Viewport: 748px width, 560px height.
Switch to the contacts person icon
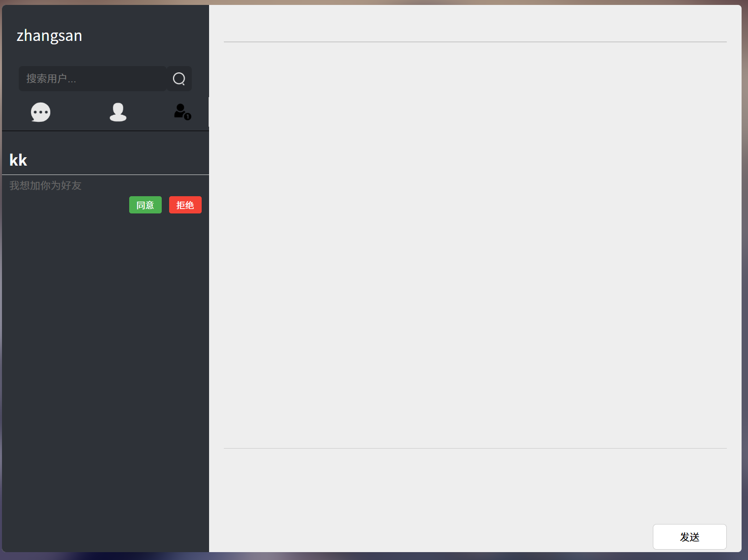(x=118, y=112)
